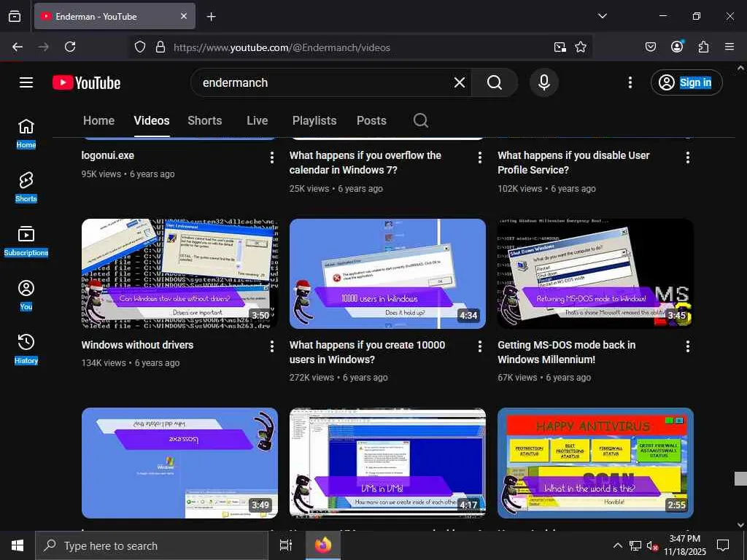
Task: Switch to the Playlists channel tab
Action: (314, 120)
